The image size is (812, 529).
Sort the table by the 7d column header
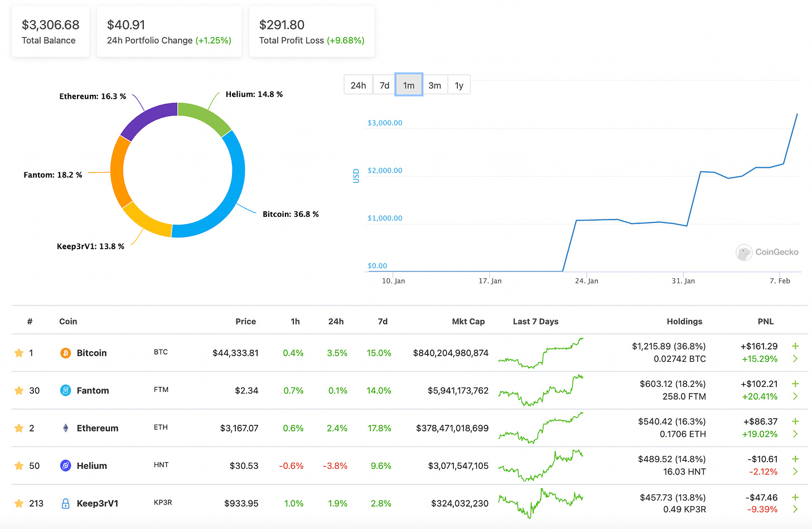tap(383, 322)
